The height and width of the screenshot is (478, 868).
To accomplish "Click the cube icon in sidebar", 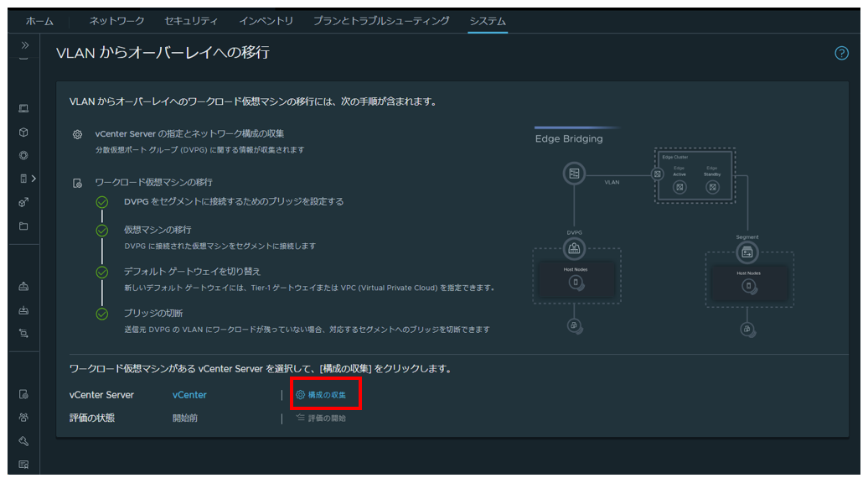I will coord(23,132).
